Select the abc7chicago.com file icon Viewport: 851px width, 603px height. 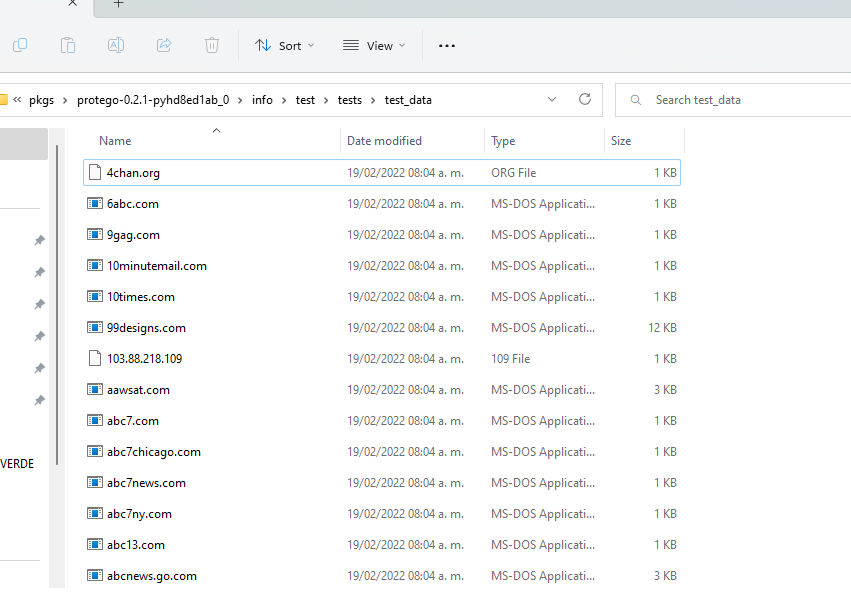95,451
